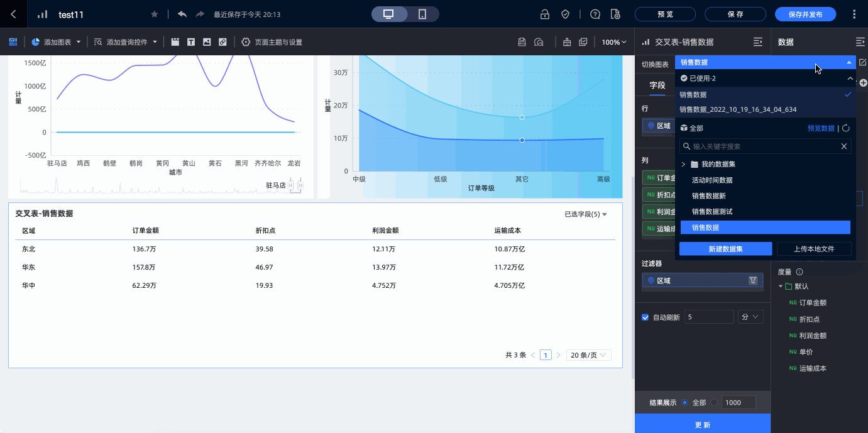Screen dimensions: 868x433
Task: Expand the 我的数据集 folder
Action: (x=683, y=164)
